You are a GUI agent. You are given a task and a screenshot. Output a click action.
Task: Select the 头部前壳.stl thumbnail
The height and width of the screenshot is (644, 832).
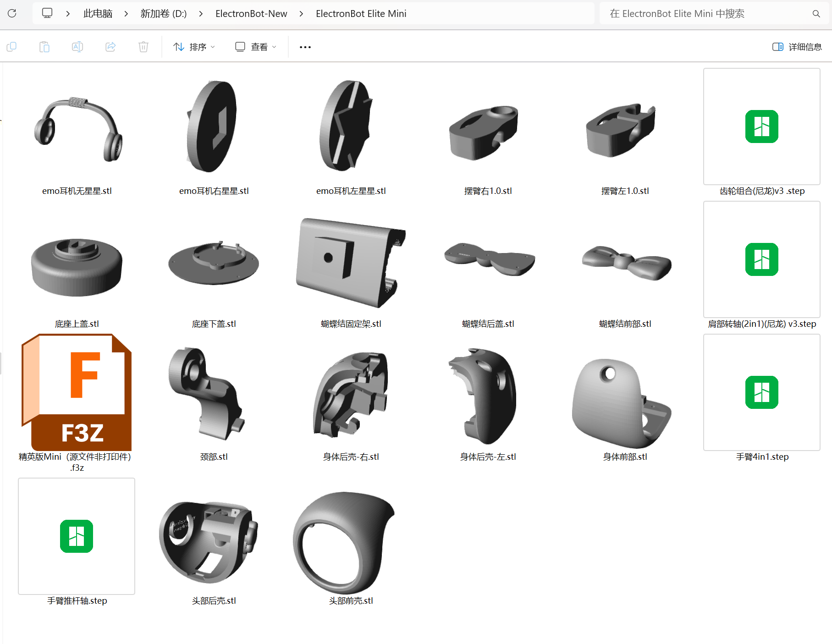[x=344, y=543]
